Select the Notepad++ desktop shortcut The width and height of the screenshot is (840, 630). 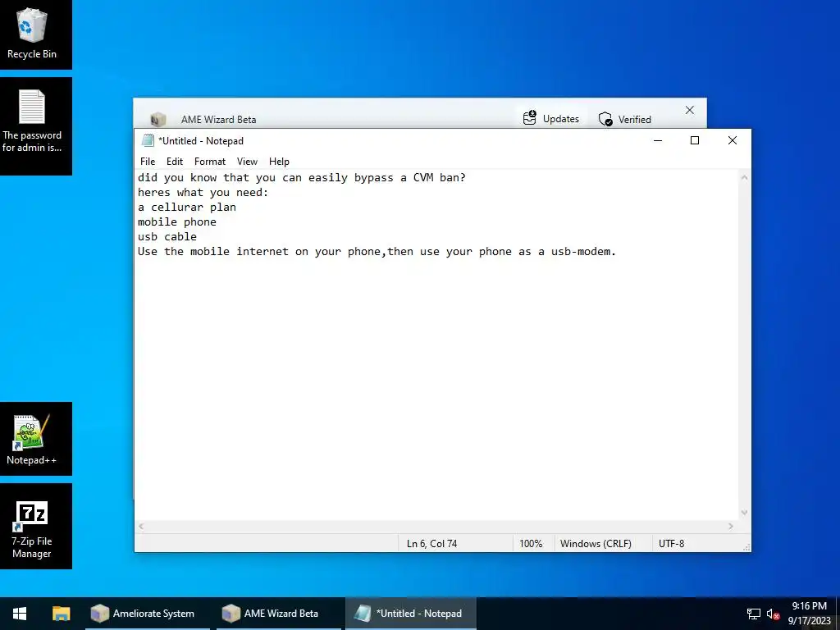tap(32, 439)
